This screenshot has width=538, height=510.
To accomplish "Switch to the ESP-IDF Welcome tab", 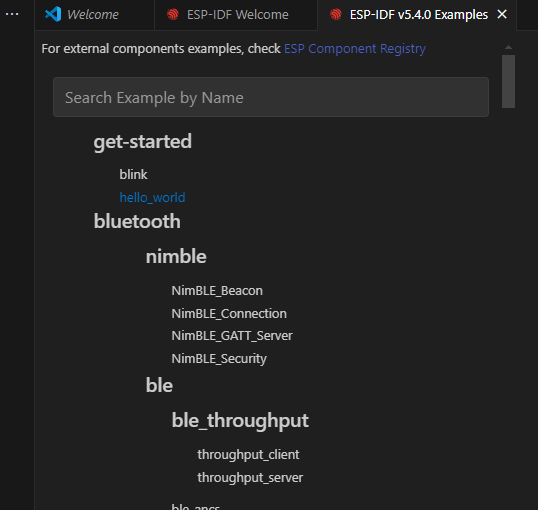I will click(236, 15).
